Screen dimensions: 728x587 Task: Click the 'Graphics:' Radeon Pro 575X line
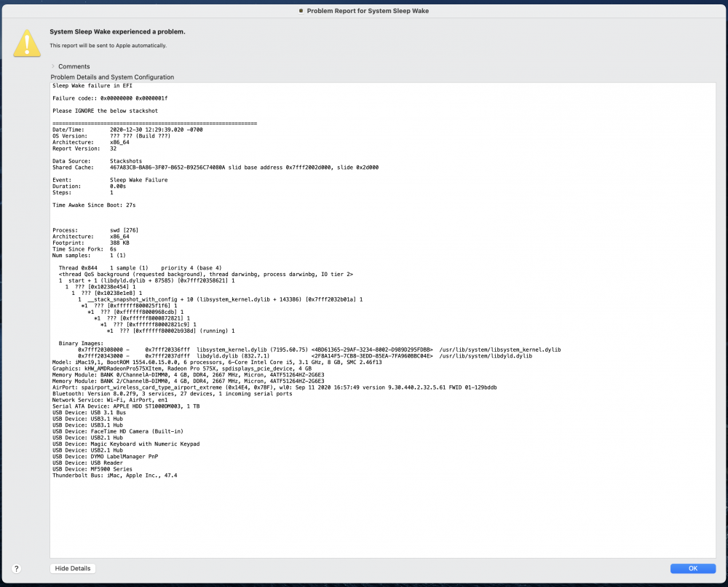tap(182, 369)
